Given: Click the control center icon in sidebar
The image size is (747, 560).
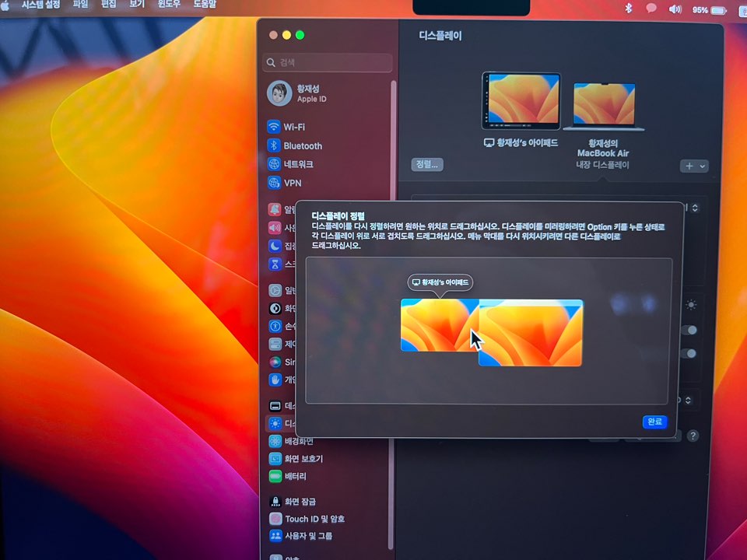Looking at the screenshot, I should (275, 344).
